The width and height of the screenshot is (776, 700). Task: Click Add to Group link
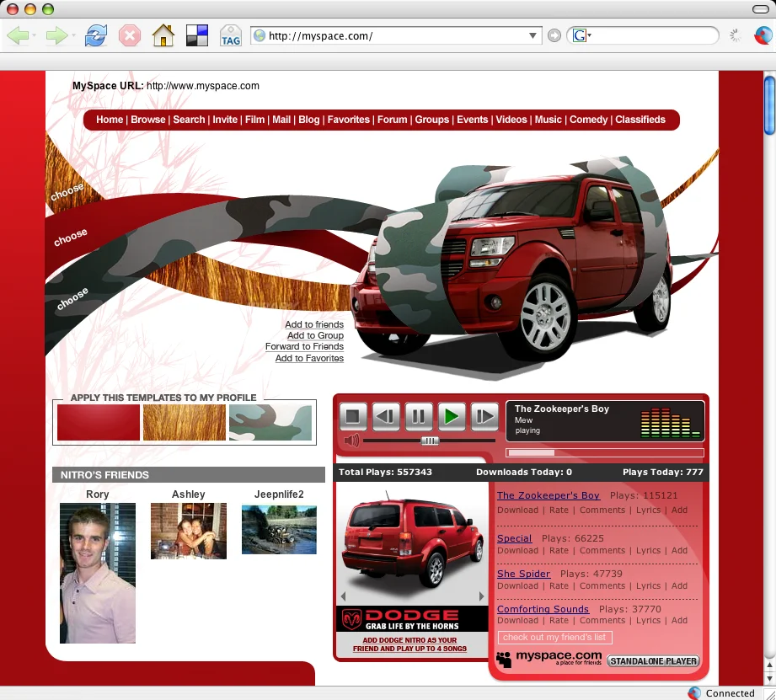[315, 335]
